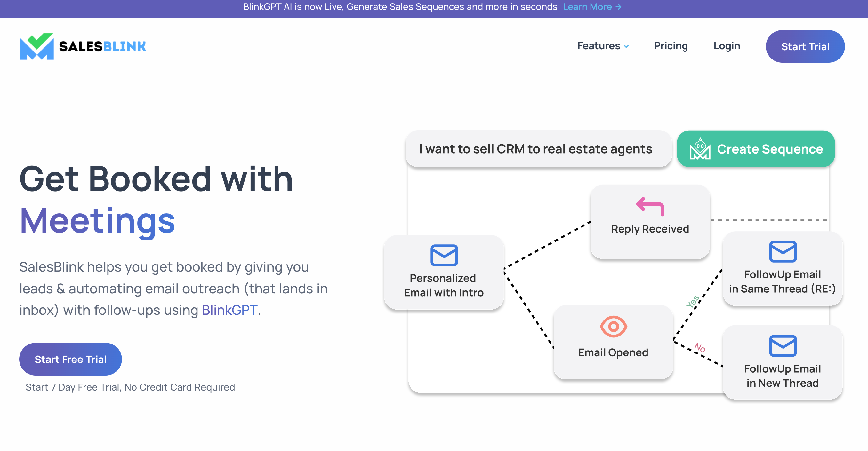Click the Features chevron expander
868x451 pixels.
click(x=628, y=46)
